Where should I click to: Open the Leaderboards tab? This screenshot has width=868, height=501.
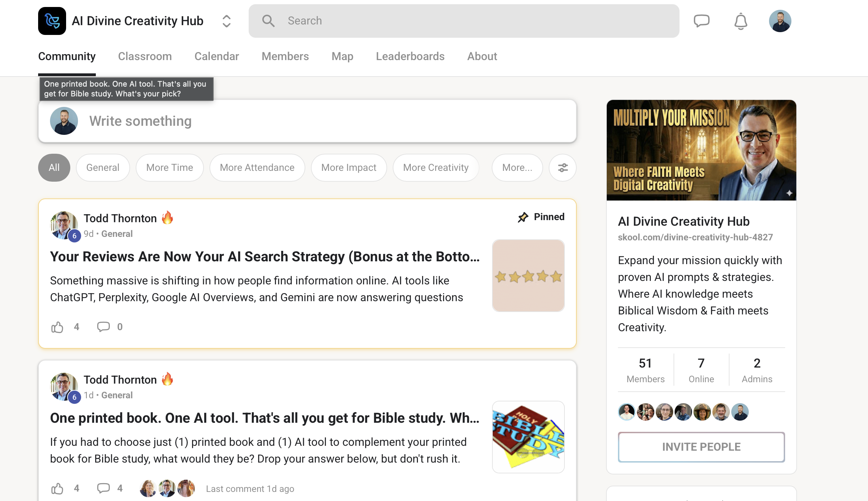point(410,56)
